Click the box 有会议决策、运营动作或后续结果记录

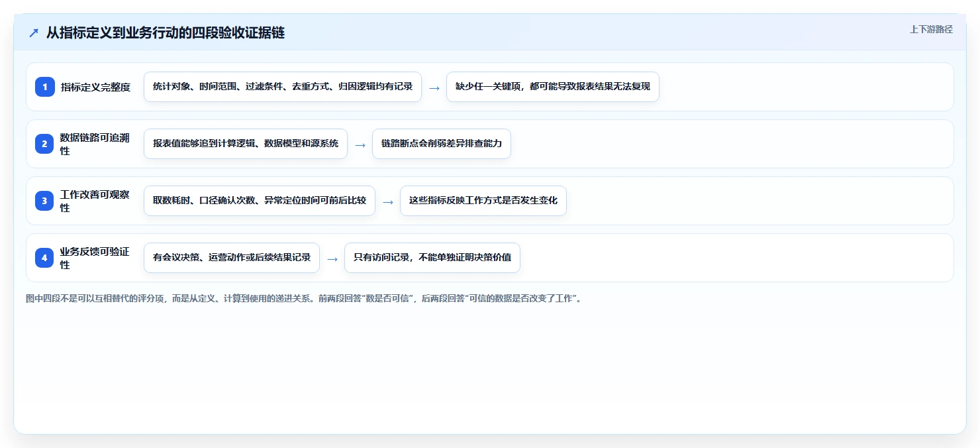tap(232, 258)
